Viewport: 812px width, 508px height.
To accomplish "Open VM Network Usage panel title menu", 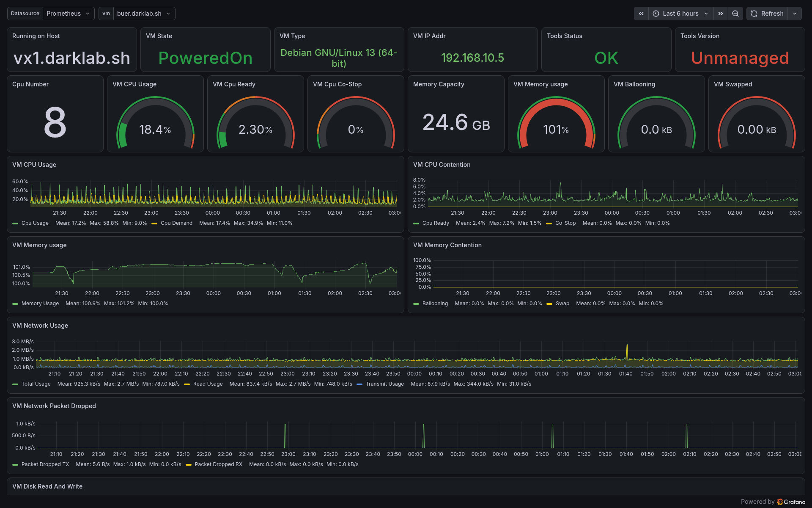I will click(x=40, y=326).
